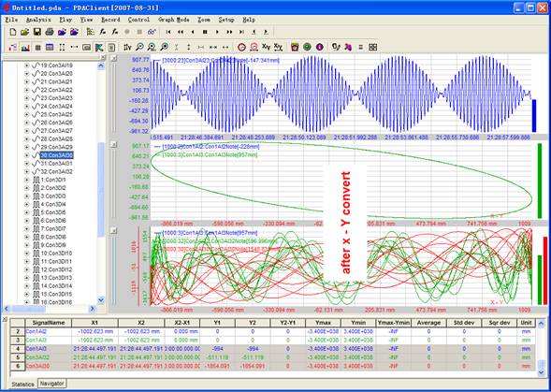Click the Ymax column header
This screenshot has height=392, width=551.
pos(323,323)
